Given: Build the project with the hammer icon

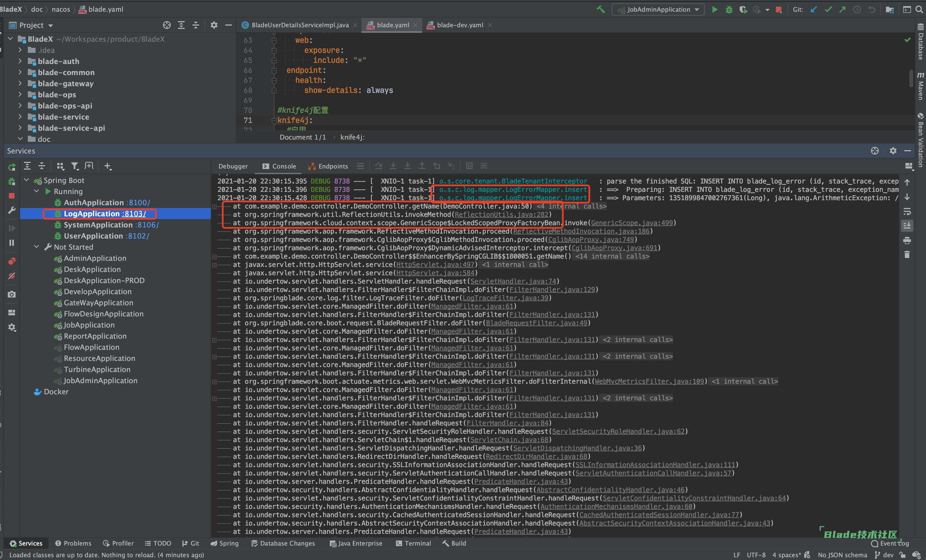Looking at the screenshot, I should 601,9.
